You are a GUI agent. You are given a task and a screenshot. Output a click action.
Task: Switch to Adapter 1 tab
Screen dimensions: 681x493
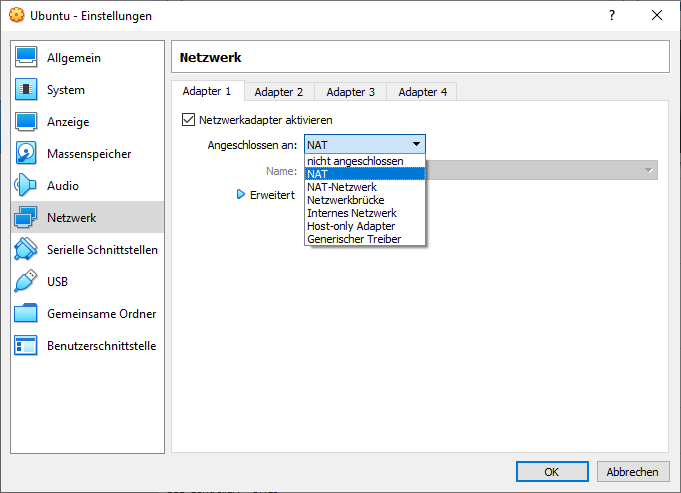pos(207,91)
